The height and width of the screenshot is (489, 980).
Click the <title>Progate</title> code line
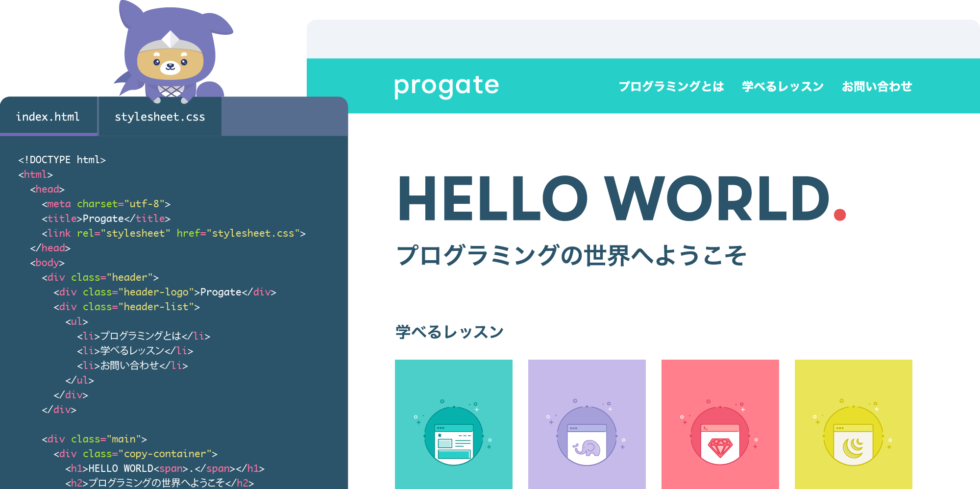pos(106,219)
